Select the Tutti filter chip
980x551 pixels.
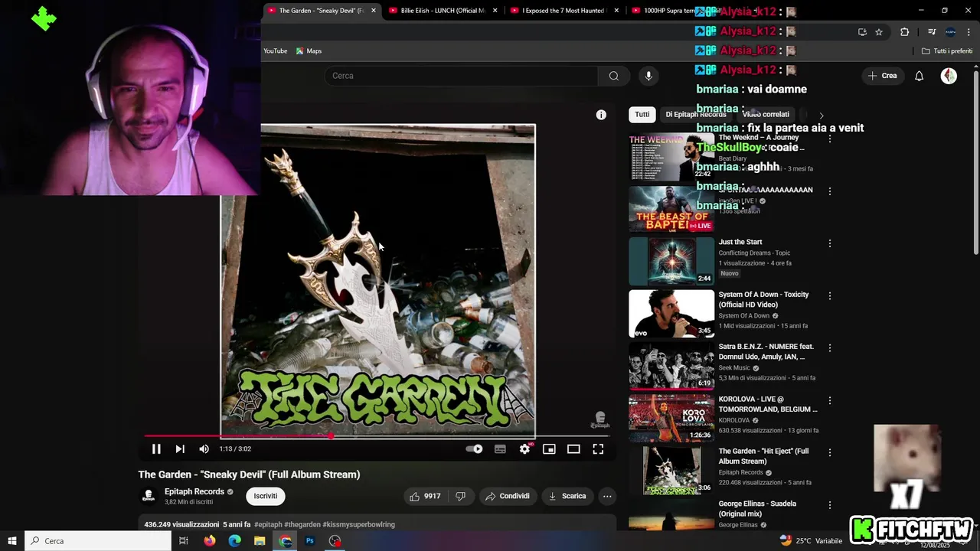642,115
